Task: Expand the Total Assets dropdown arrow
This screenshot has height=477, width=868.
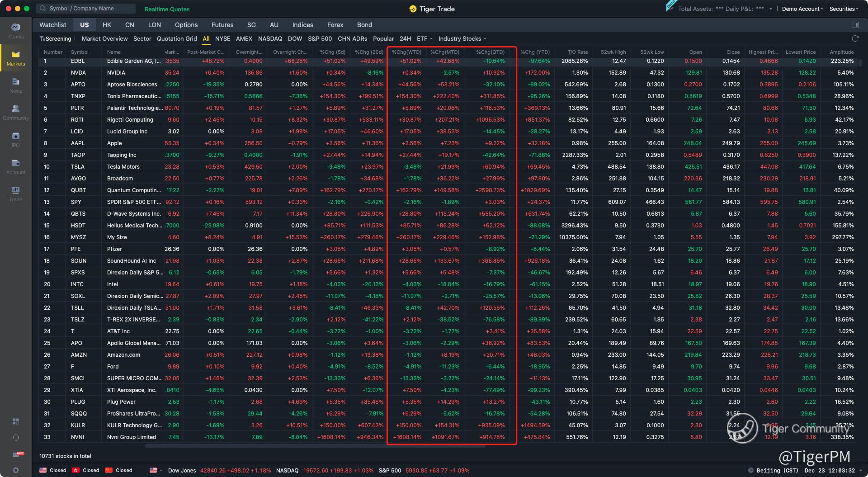Action: click(771, 9)
